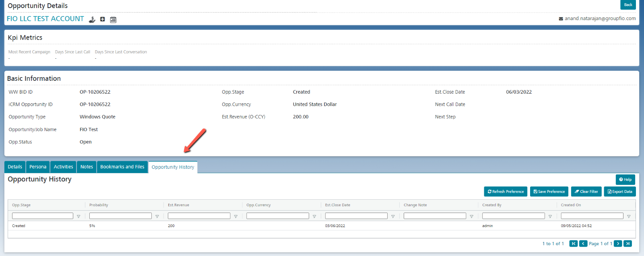This screenshot has height=256, width=644.
Task: Open filter menu for Est.Revenue column
Action: tap(236, 216)
